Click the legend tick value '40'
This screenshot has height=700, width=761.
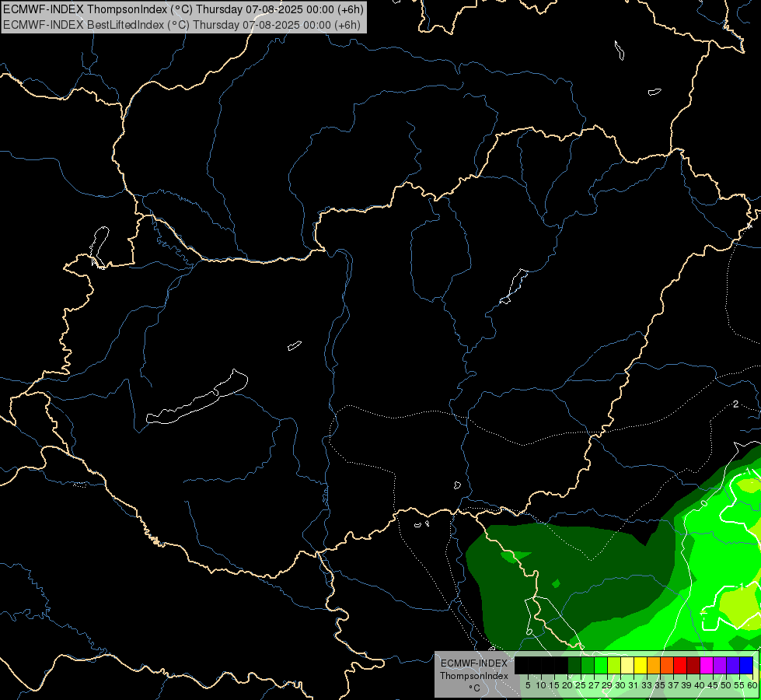tap(700, 685)
